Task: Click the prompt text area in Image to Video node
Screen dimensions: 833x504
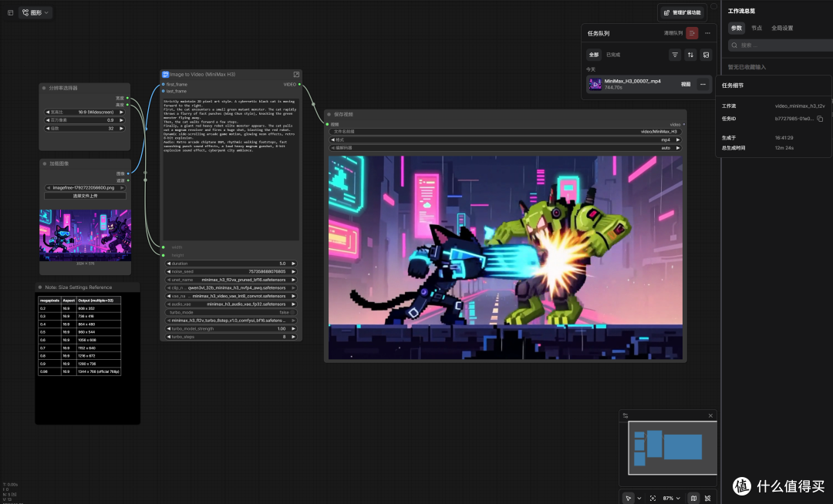Action: click(x=231, y=169)
